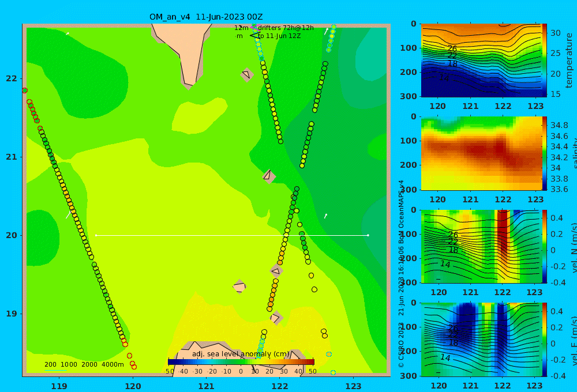This screenshot has width=577, height=392.
Task: Click the latitude tick label '22' on the map
Action: 12,78
